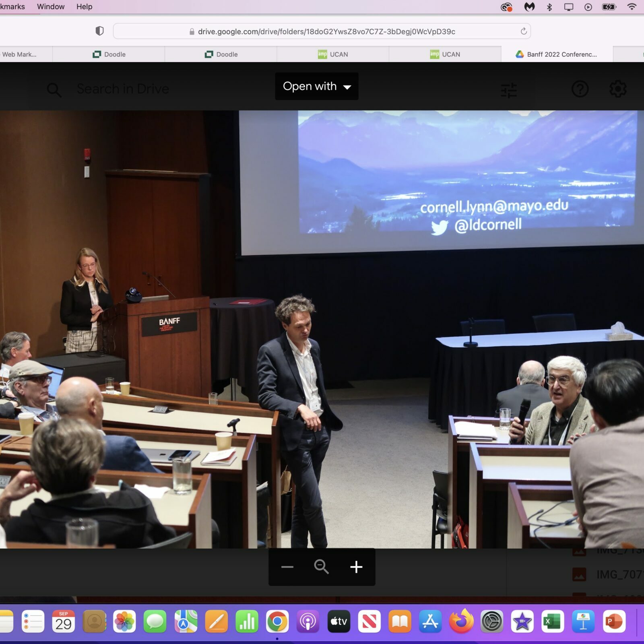644x644 pixels.
Task: Zoom out with the minus button
Action: (287, 567)
